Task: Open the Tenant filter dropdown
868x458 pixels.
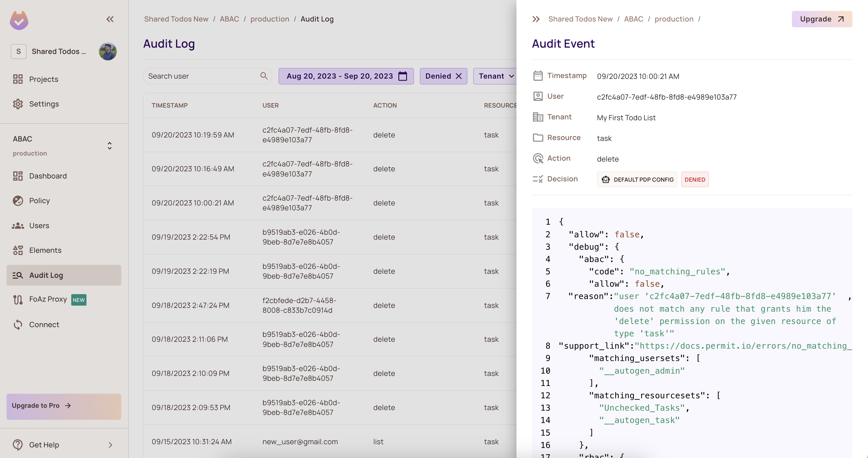Action: pyautogui.click(x=496, y=76)
